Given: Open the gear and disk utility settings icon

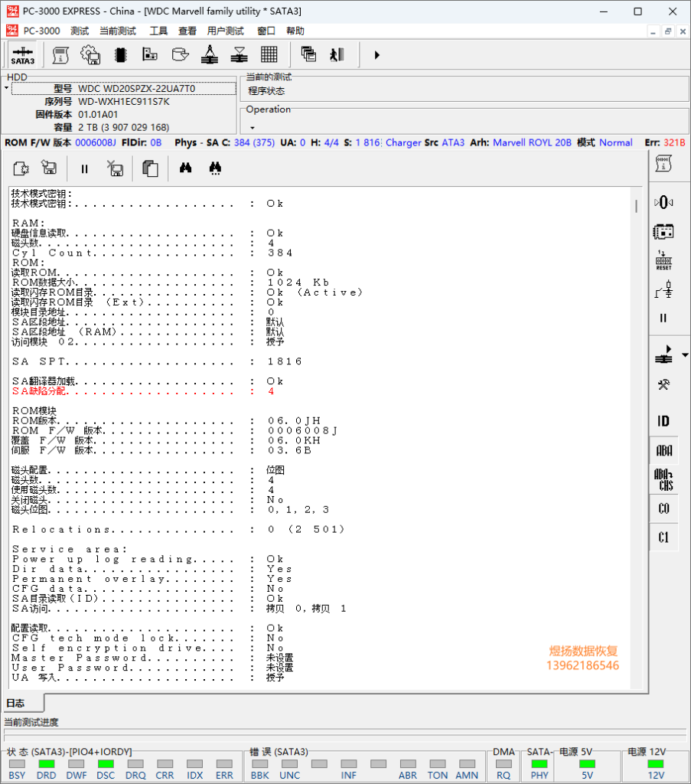Looking at the screenshot, I should tap(90, 54).
